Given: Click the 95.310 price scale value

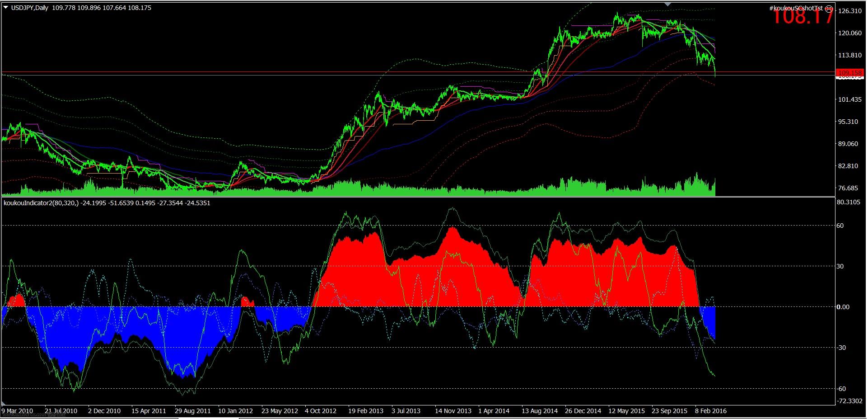Looking at the screenshot, I should pos(849,122).
